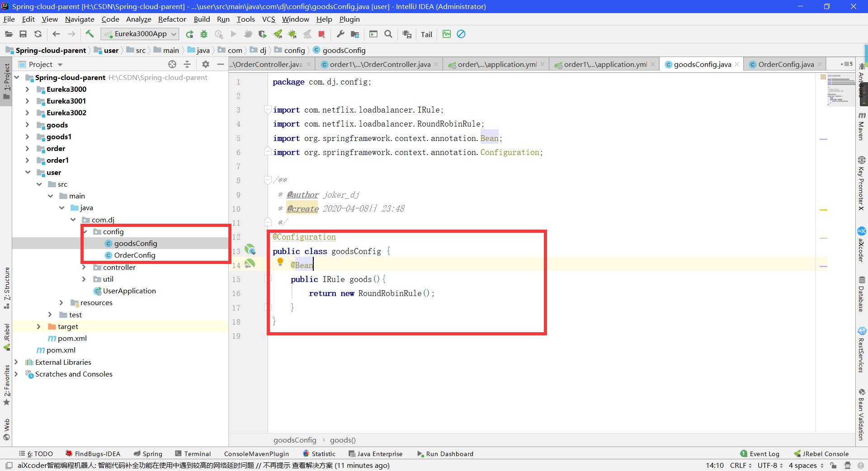Collapse the com.dj package
Viewport: 868px width, 471px height.
point(73,220)
